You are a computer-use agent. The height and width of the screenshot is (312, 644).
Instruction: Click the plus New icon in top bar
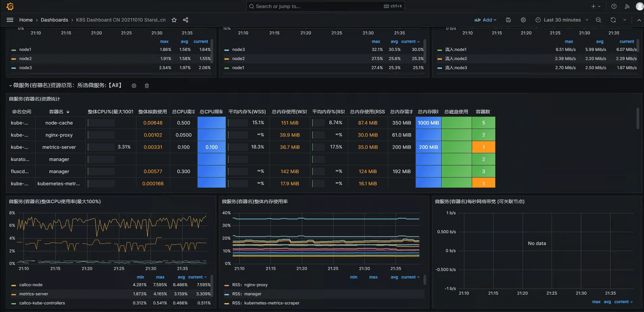tap(593, 6)
